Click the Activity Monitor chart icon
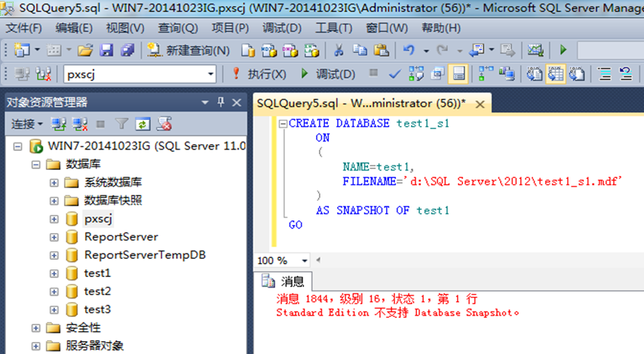 (535, 50)
